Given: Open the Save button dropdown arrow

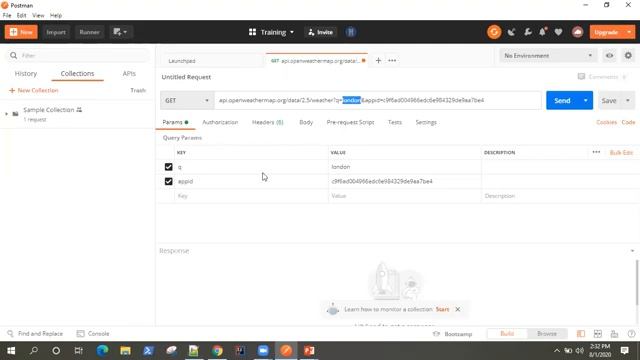Looking at the screenshot, I should click(x=628, y=100).
